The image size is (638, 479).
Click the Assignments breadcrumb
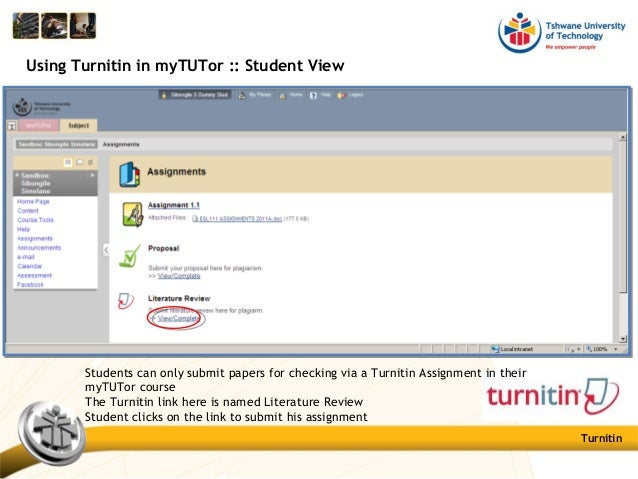pos(121,144)
